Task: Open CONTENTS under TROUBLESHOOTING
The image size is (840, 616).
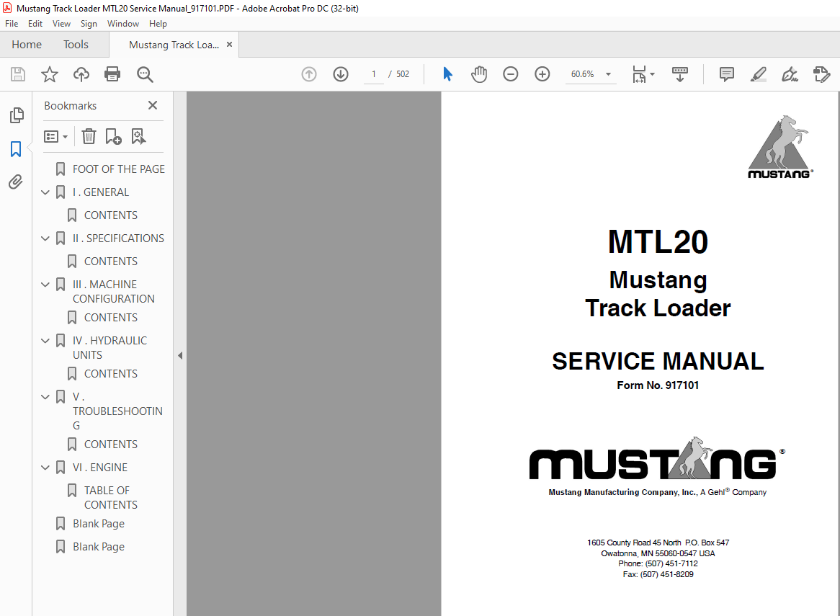Action: pos(110,444)
